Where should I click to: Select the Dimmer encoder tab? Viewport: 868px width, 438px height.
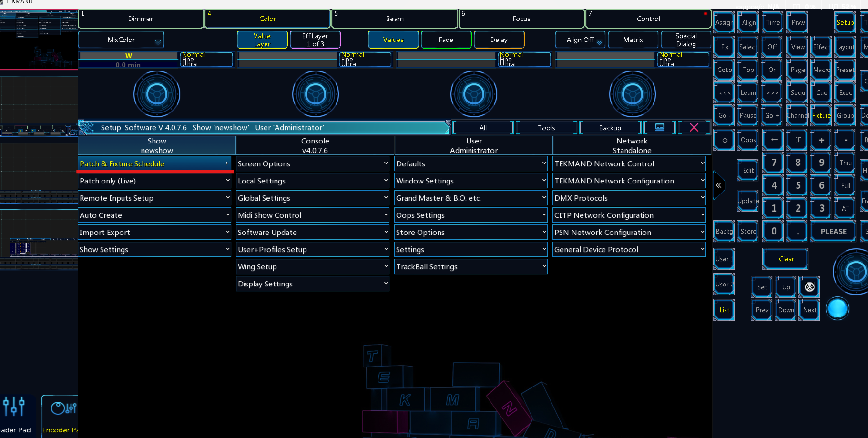click(x=141, y=19)
